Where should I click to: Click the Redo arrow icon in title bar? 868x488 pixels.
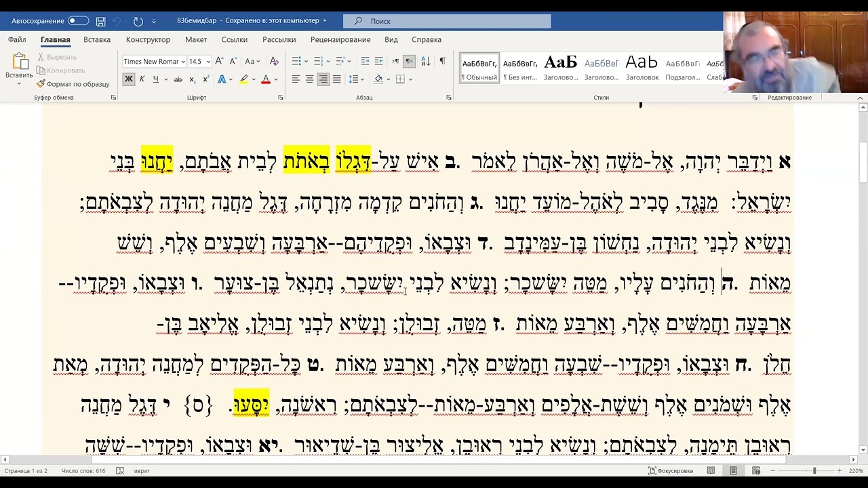pos(138,21)
